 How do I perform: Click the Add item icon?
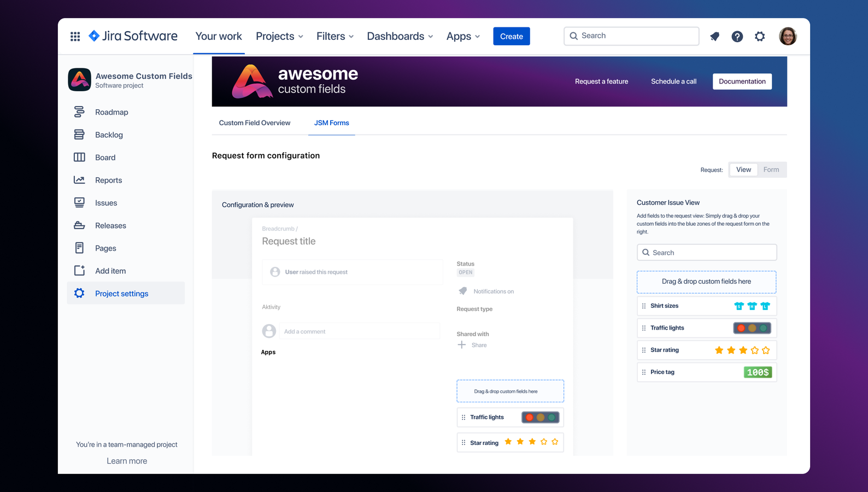[79, 271]
